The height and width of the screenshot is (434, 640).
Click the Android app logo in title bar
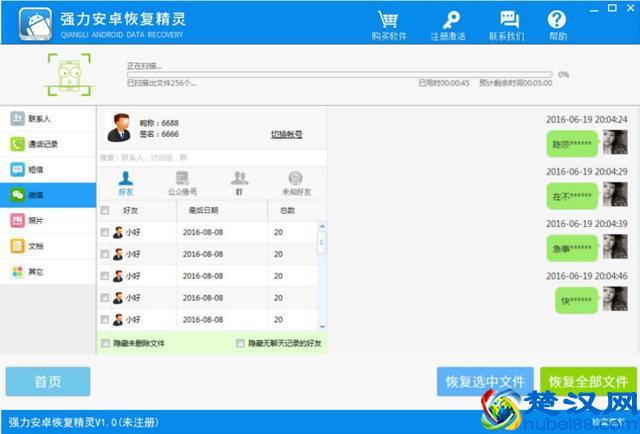pos(35,24)
